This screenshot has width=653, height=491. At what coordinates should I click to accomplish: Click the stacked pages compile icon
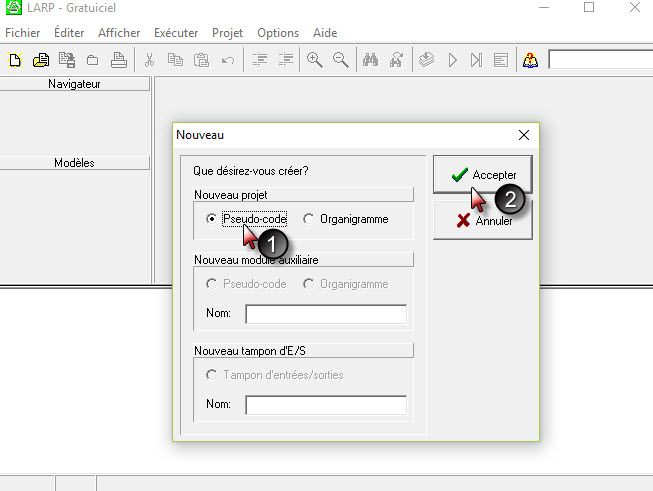point(426,60)
